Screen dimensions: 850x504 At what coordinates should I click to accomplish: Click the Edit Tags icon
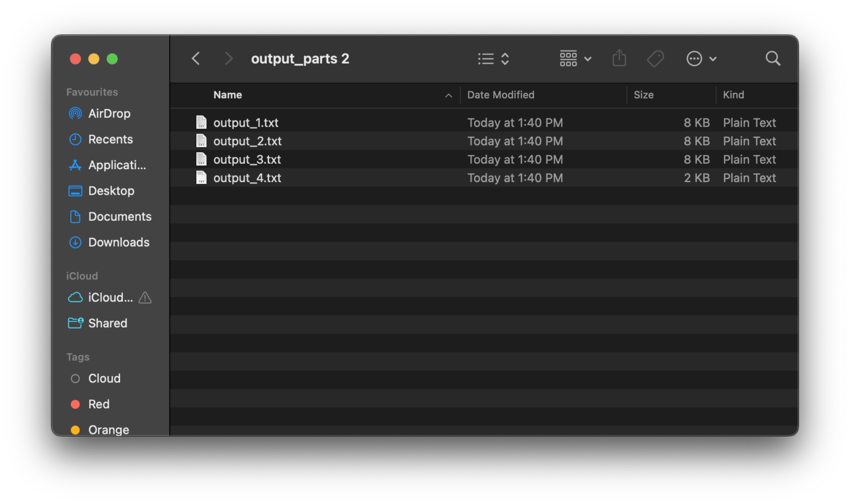655,59
